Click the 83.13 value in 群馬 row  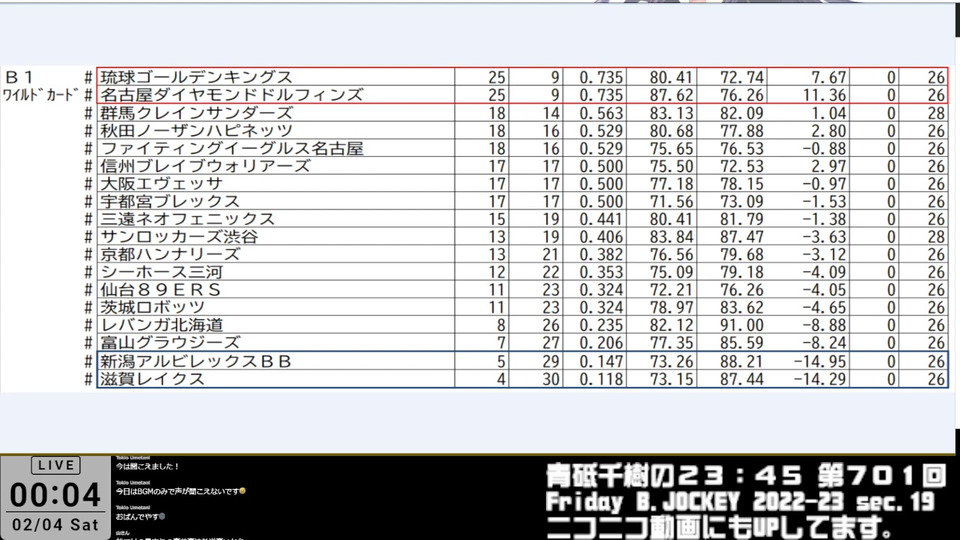pyautogui.click(x=672, y=113)
